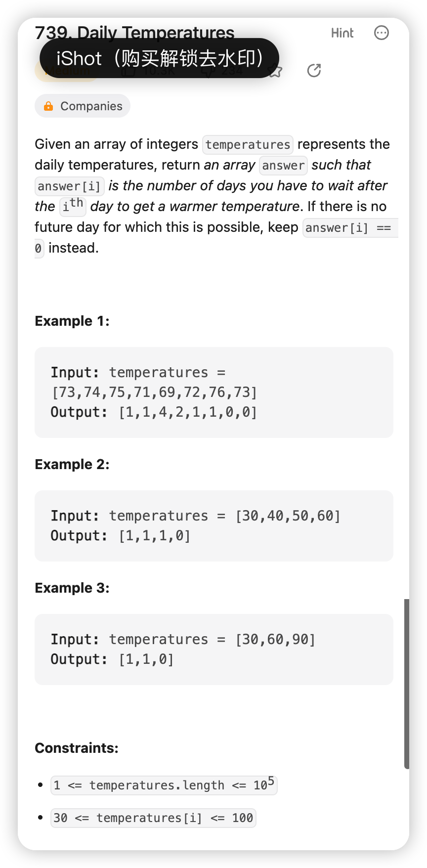Click the 'Example 1:' heading

point(72,321)
